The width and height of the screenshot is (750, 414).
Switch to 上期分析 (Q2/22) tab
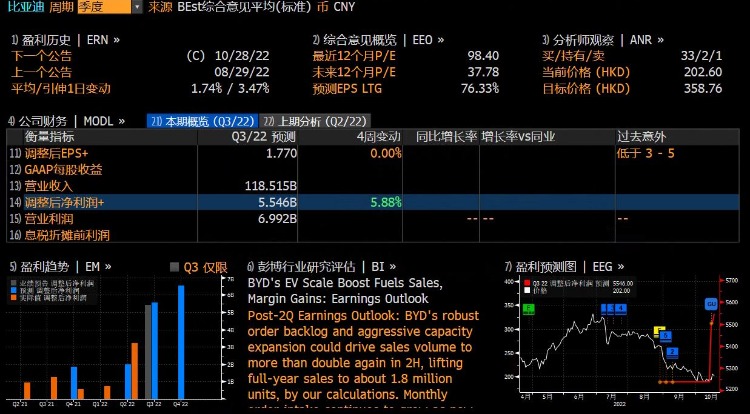pos(317,121)
